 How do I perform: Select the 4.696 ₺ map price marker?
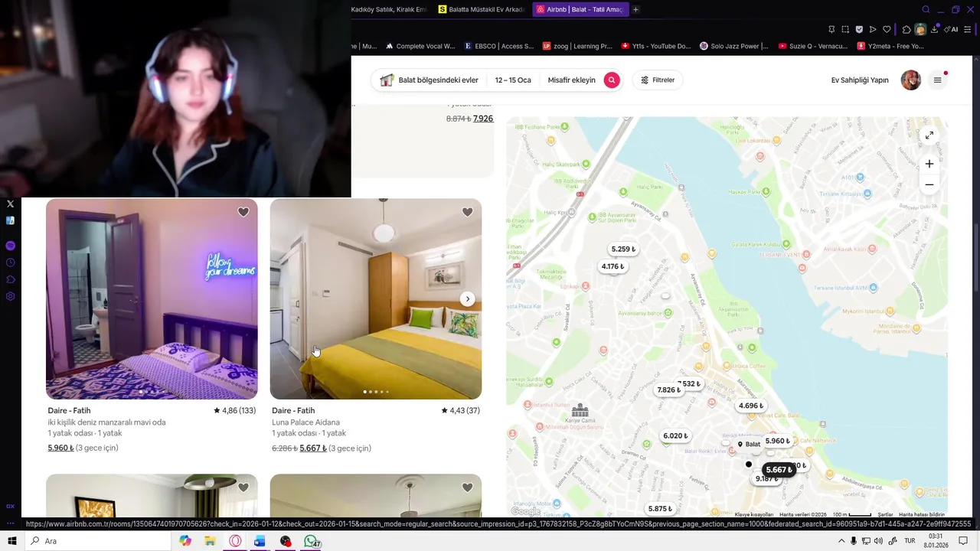(x=750, y=406)
